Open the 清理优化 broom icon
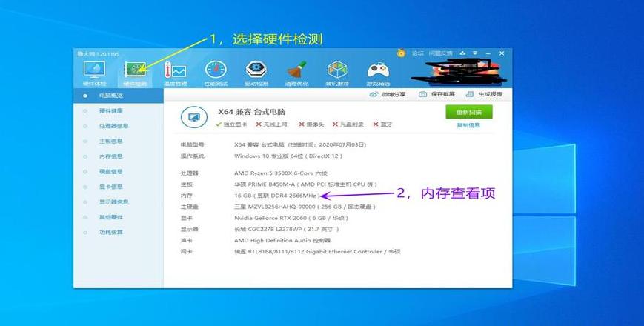 pos(297,70)
